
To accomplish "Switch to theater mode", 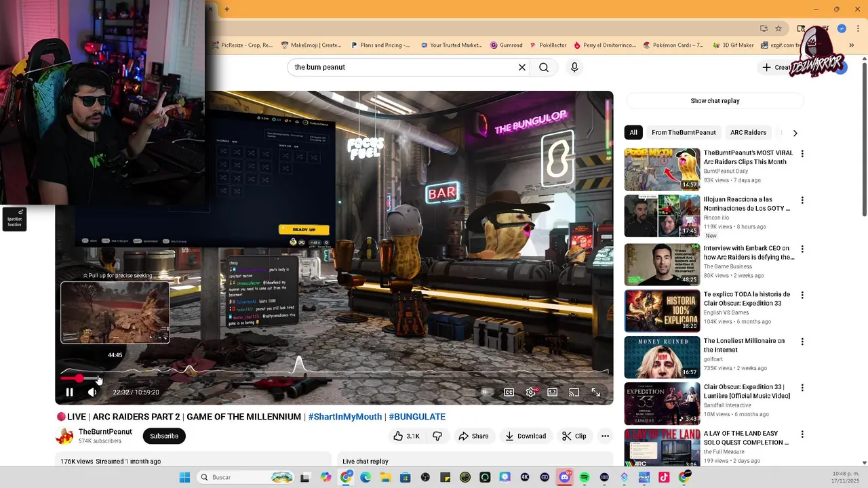I will (x=553, y=392).
